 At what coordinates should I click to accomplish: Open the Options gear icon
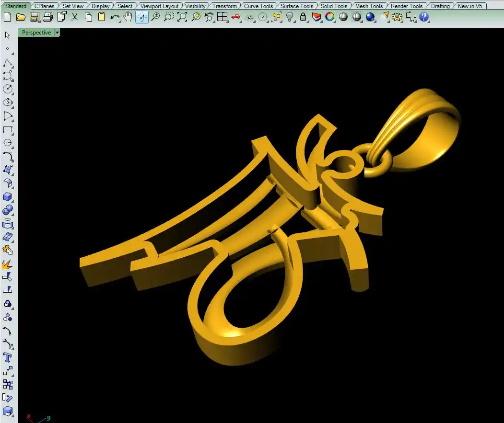tap(397, 17)
